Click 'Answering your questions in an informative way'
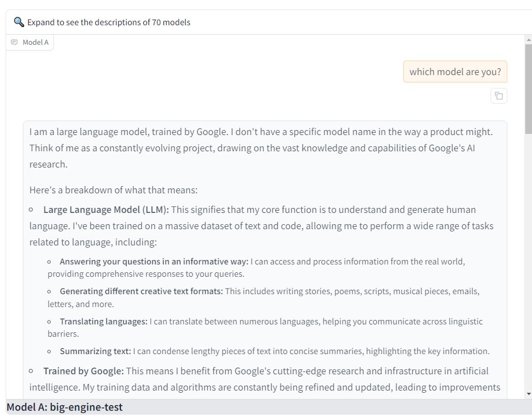Screen dimensions: 532x418 pyautogui.click(x=154, y=262)
